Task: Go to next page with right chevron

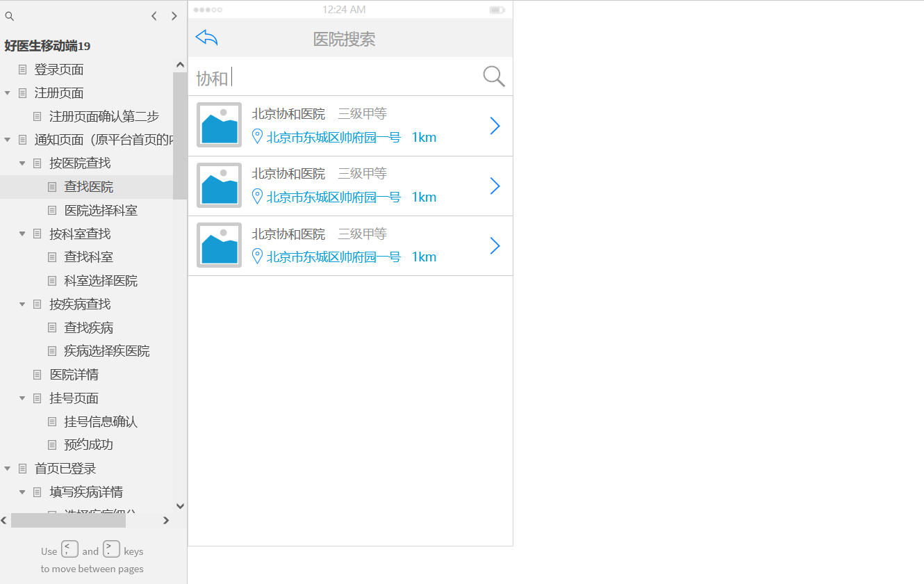Action: coord(174,16)
